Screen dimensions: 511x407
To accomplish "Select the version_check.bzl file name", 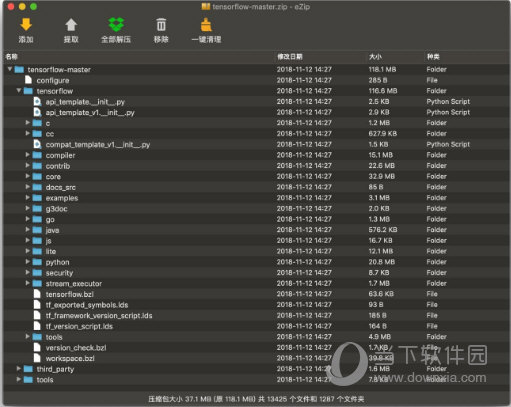I will [76, 348].
